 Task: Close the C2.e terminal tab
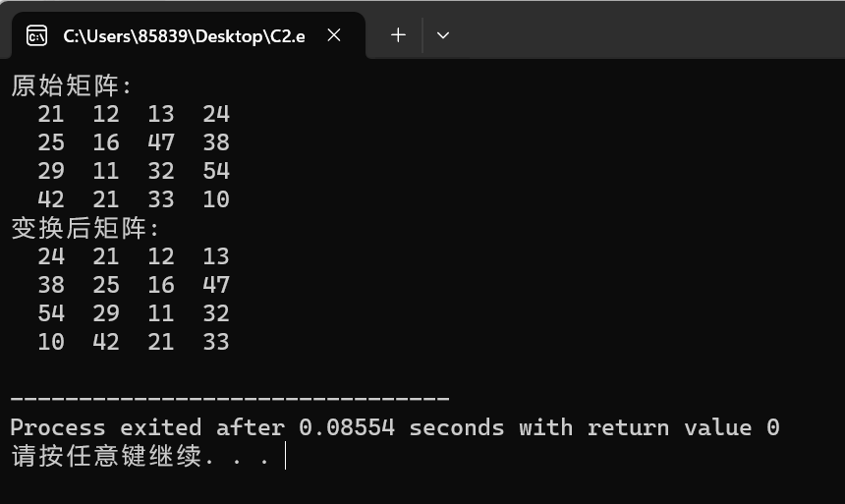coord(334,35)
